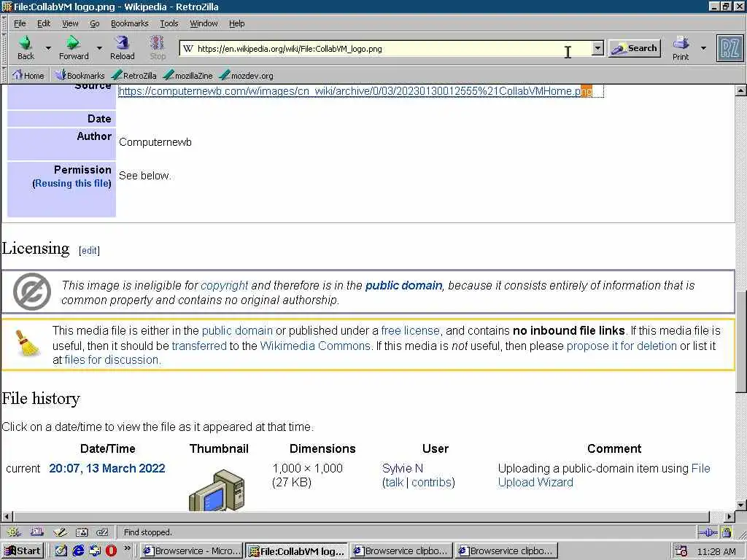Expand more quick launch items chevron
Image resolution: width=747 pixels, height=560 pixels.
[127, 548]
